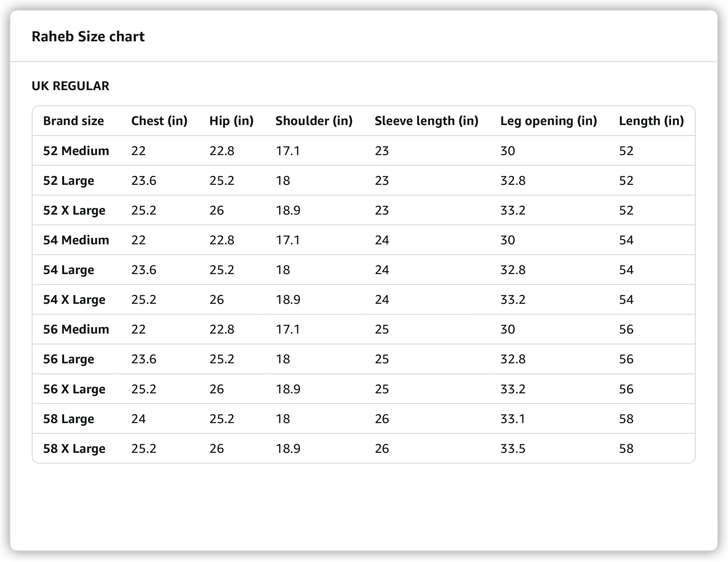This screenshot has height=562, width=728.
Task: Click the "Hip (in)" column header
Action: pyautogui.click(x=231, y=121)
